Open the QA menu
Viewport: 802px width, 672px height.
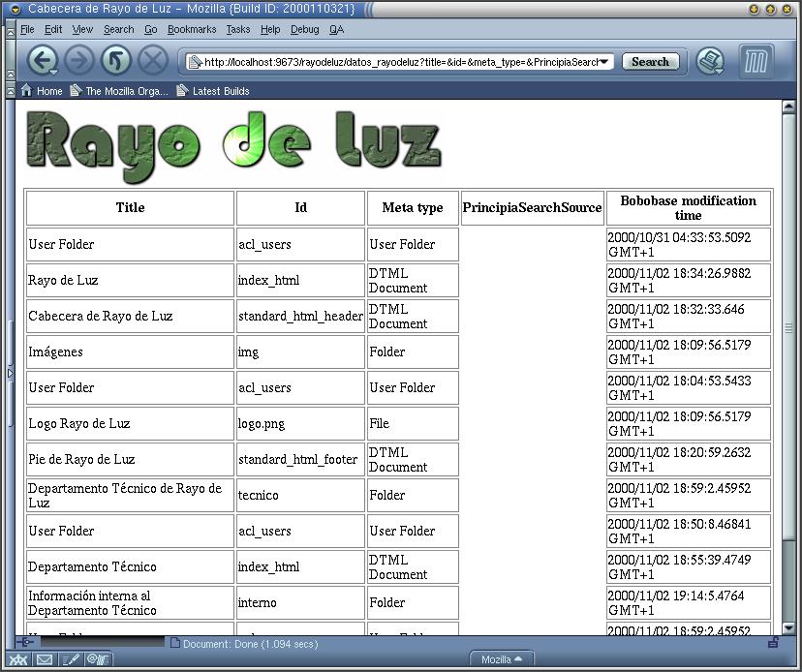(x=336, y=30)
